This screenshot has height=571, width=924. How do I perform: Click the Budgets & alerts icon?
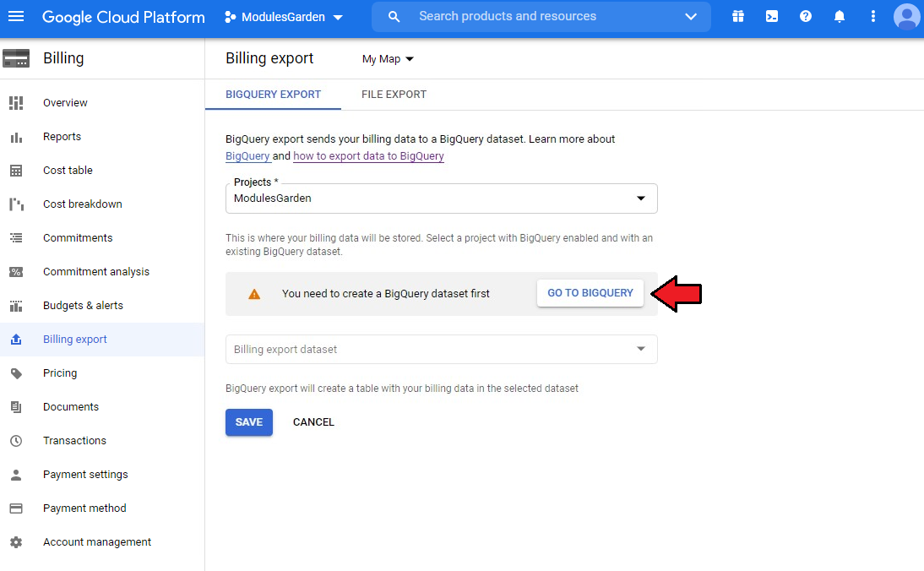17,305
